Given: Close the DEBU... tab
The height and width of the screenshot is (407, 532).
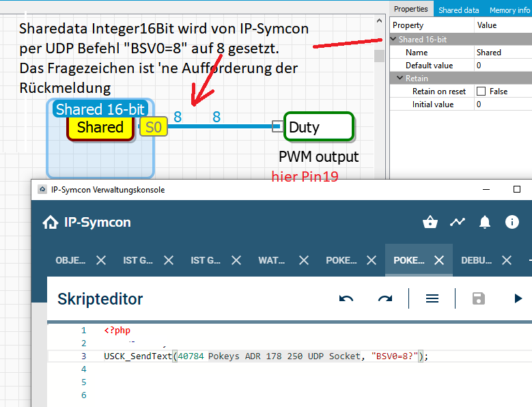Looking at the screenshot, I should click(x=507, y=260).
